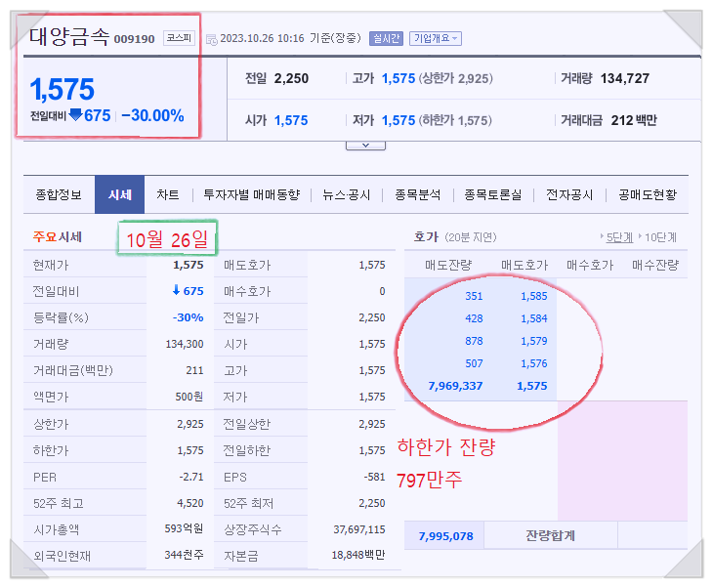The height and width of the screenshot is (588, 713).
Task: Click the 등락률 value -30%
Action: [188, 317]
